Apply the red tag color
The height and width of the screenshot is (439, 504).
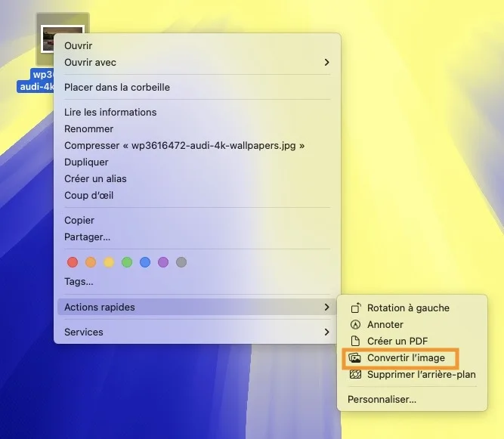pos(73,262)
